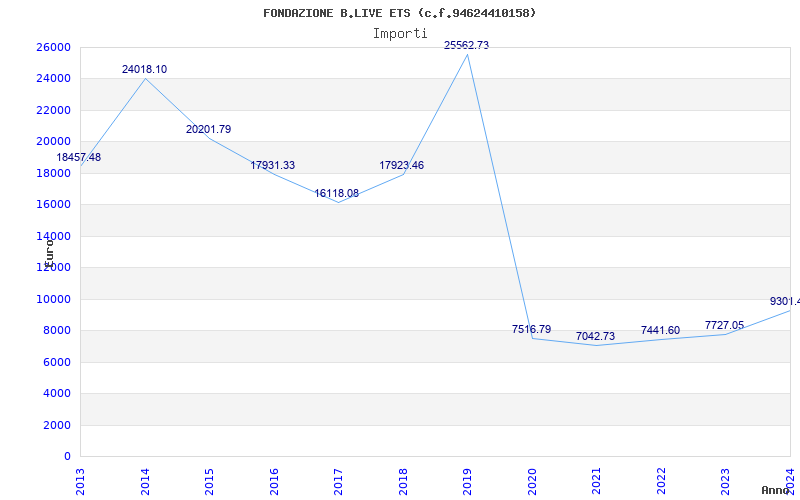Click the 8000 y-axis tick label
Viewport: 800px width, 500px height.
click(57, 331)
